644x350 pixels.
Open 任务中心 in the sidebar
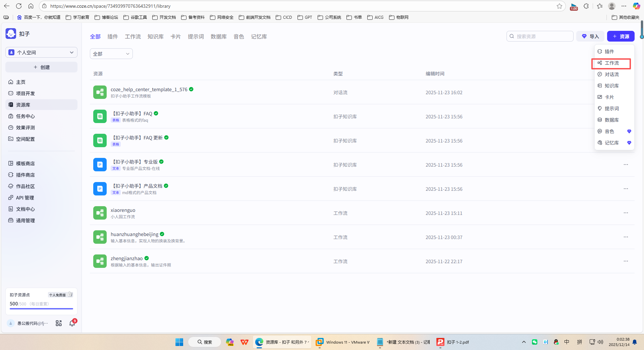tap(41, 116)
